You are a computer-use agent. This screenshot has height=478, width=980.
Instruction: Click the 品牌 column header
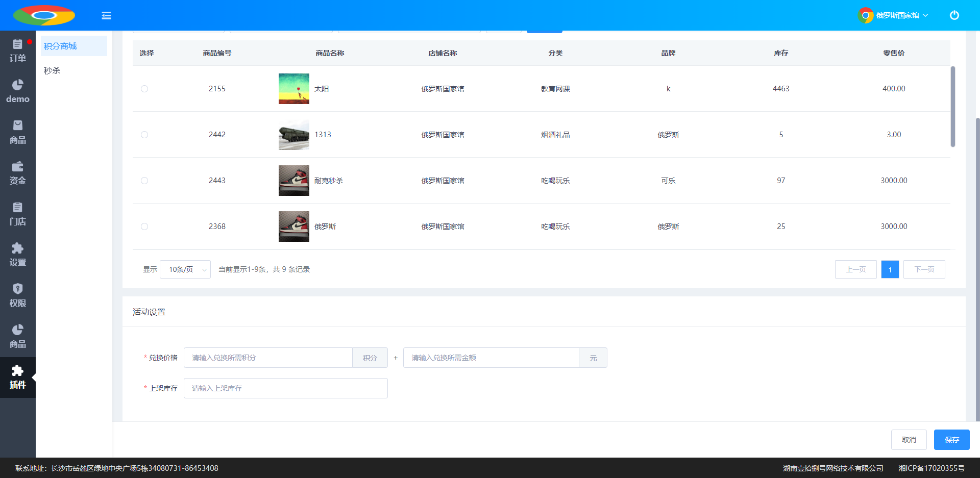668,53
